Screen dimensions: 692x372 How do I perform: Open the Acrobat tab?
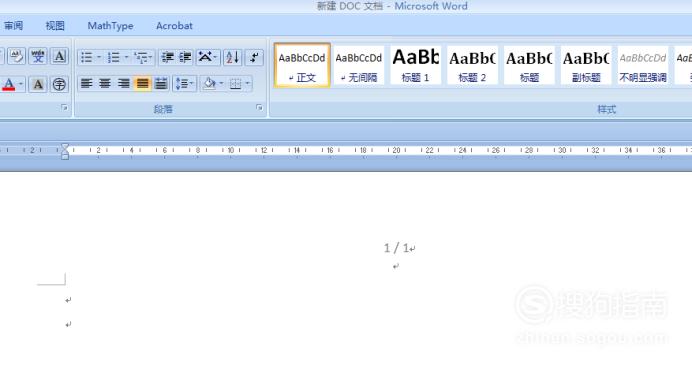(x=174, y=26)
